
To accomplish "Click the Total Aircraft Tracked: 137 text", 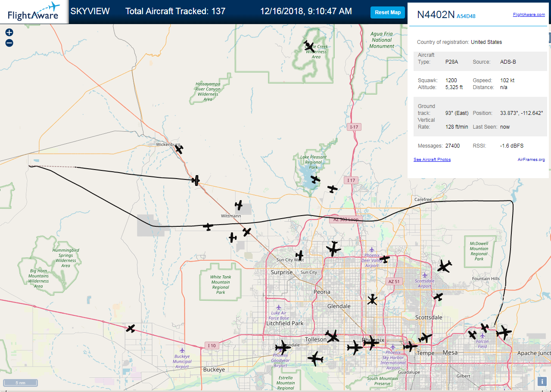I will [x=175, y=11].
